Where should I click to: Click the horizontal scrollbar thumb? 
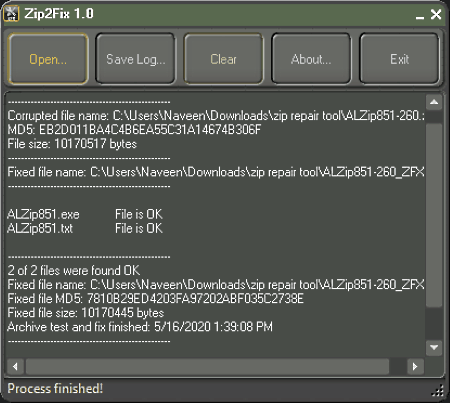tap(207, 367)
